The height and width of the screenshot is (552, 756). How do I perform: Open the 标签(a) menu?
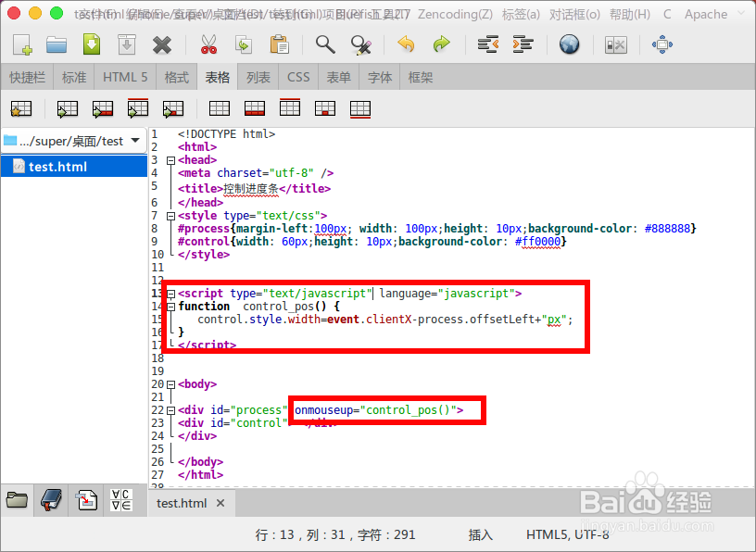(x=521, y=15)
